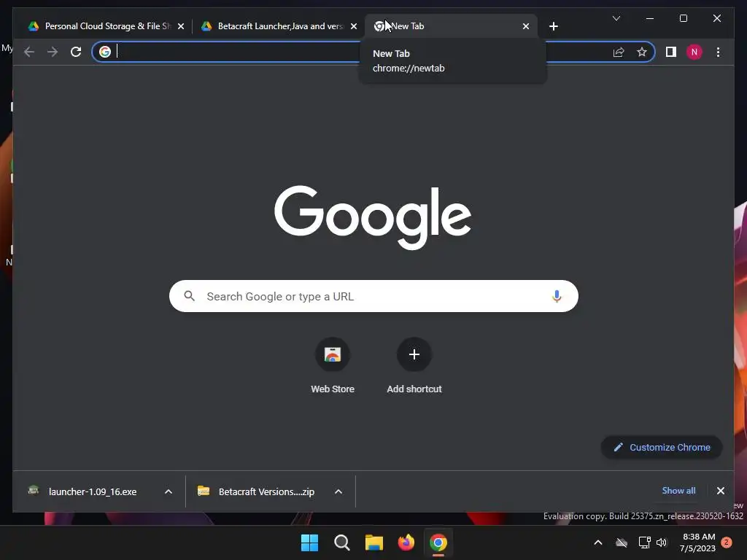
Task: Go back using the browser back arrow
Action: [29, 52]
